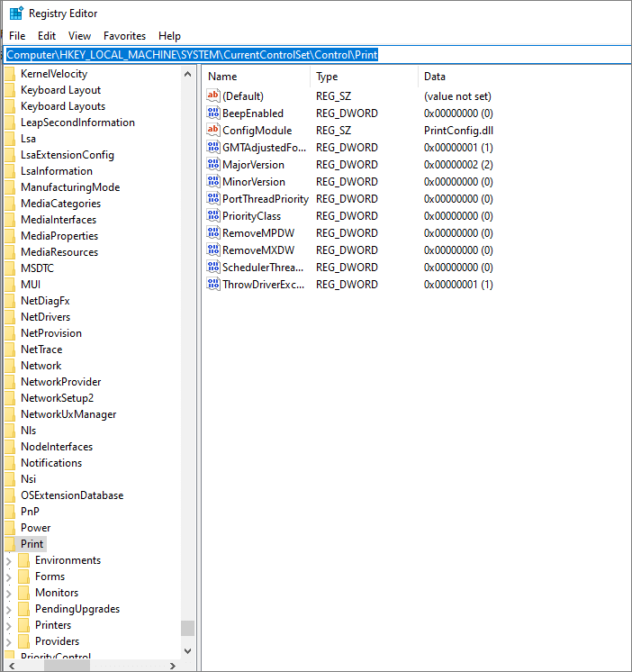Click the Lsa key folder icon

coord(10,139)
